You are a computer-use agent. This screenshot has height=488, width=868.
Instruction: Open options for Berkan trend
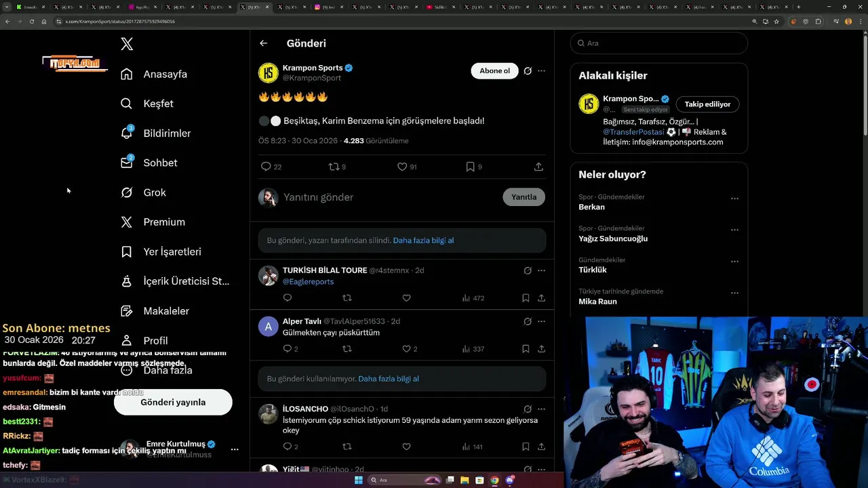pyautogui.click(x=734, y=199)
